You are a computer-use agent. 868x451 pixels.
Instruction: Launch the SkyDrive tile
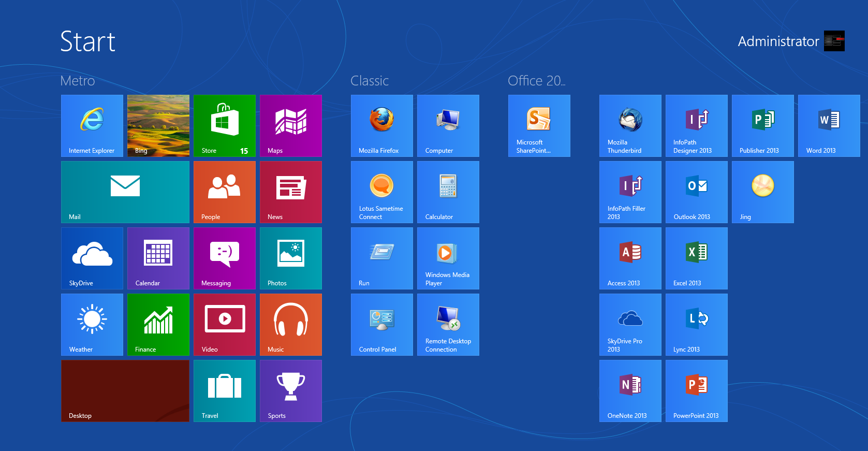[92, 258]
